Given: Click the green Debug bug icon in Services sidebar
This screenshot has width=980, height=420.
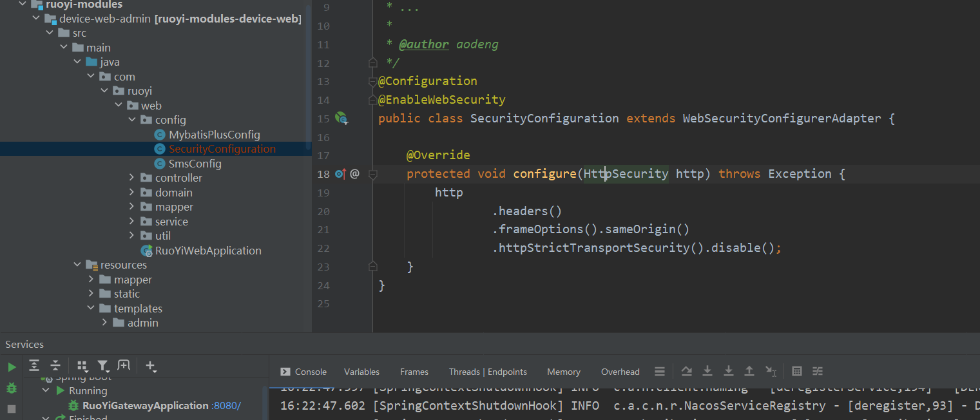Looking at the screenshot, I should click(12, 388).
